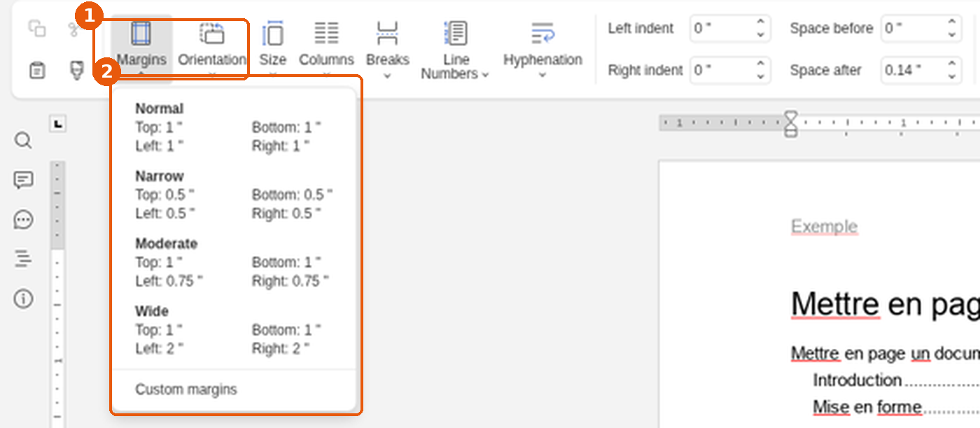The height and width of the screenshot is (428, 980).
Task: Decrease Right indent with down arrow
Action: [761, 77]
